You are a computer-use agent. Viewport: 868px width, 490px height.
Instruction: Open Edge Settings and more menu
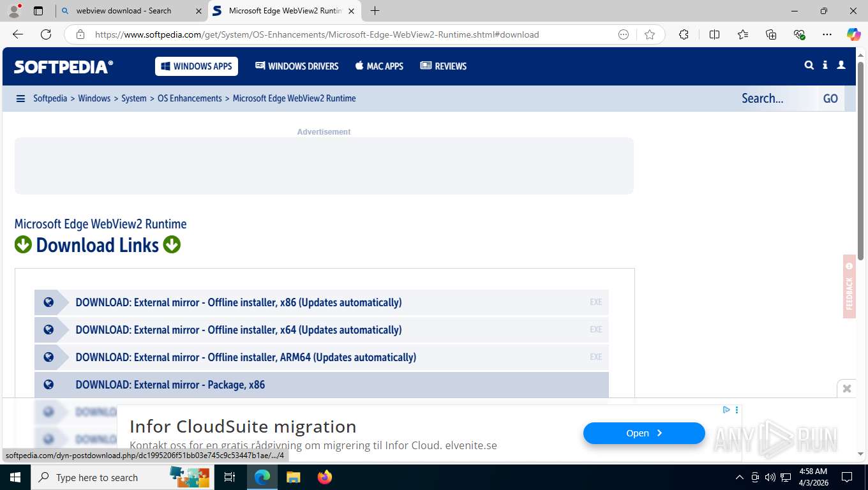(x=827, y=34)
